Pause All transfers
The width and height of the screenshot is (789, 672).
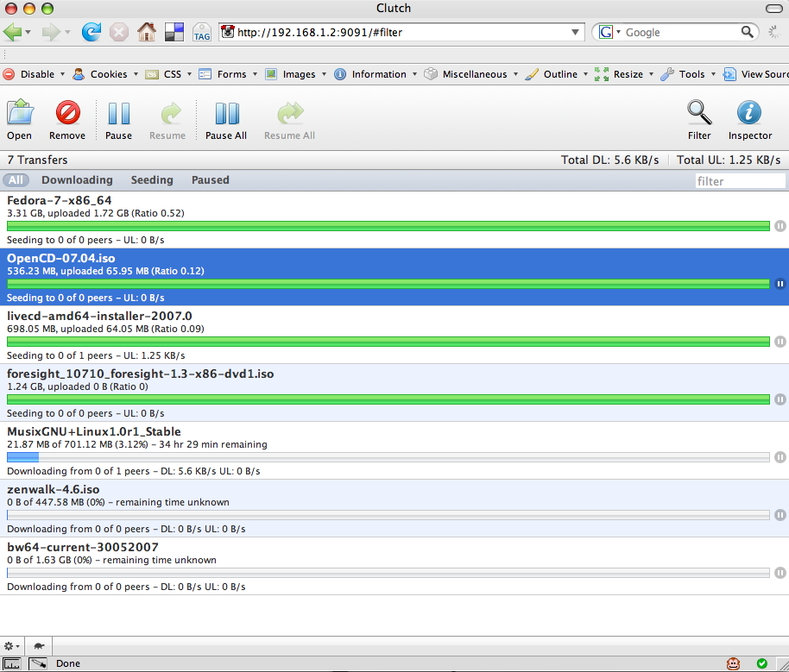(226, 120)
